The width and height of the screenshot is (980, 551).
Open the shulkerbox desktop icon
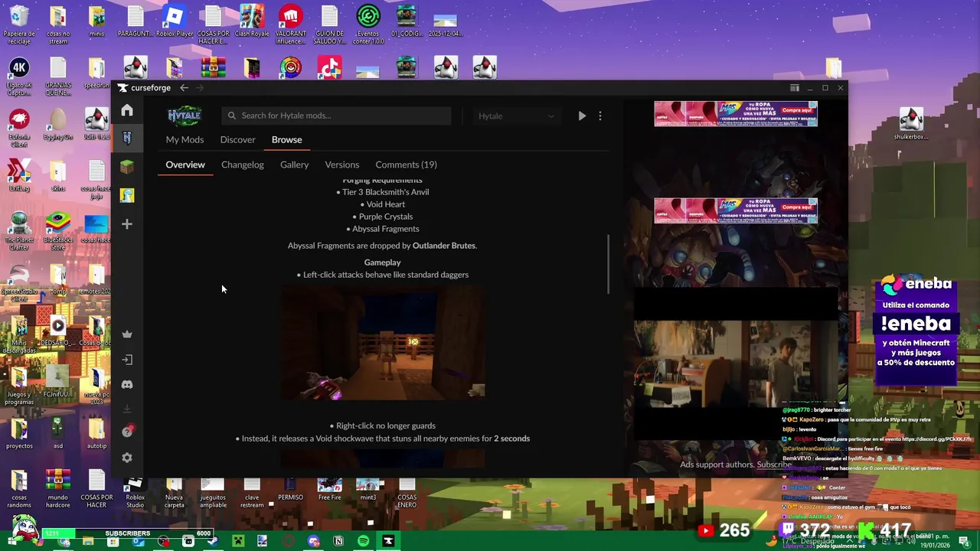pyautogui.click(x=910, y=124)
